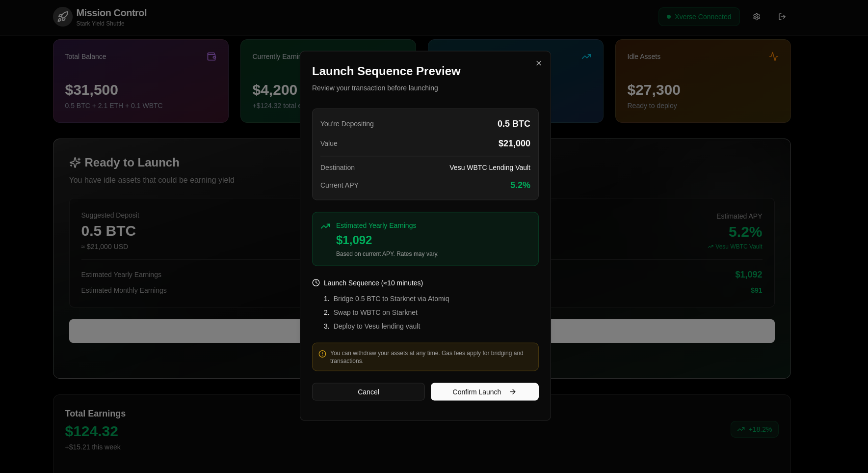
Task: Click the trending arrow icon on blue card
Action: tap(586, 56)
